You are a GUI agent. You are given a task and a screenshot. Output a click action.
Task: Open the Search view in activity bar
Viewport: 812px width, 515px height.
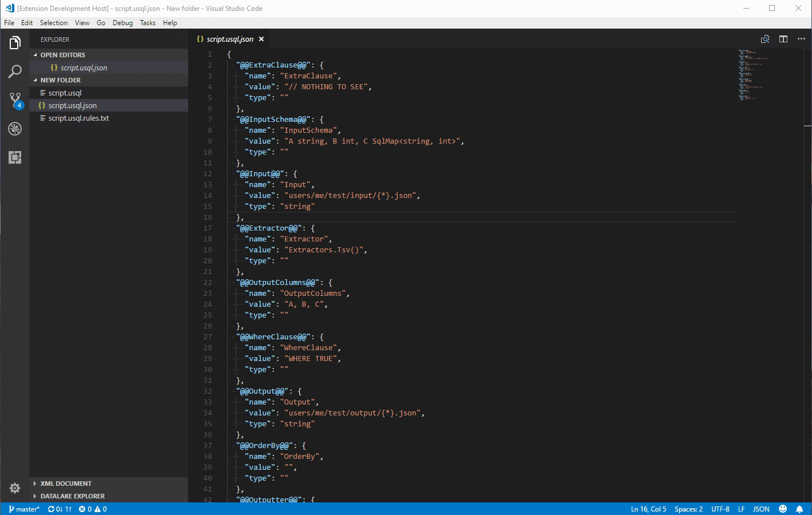pyautogui.click(x=15, y=72)
